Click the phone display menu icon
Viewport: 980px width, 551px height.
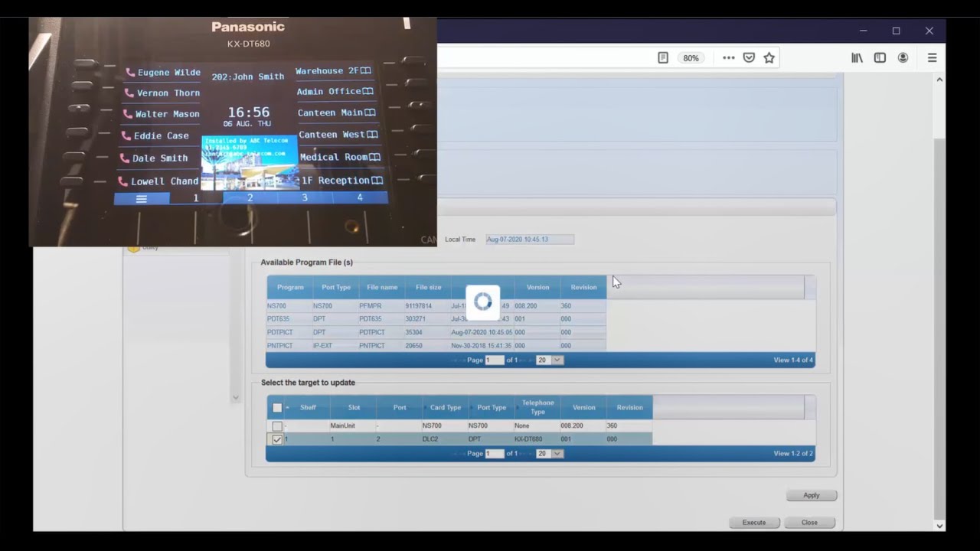tap(142, 198)
